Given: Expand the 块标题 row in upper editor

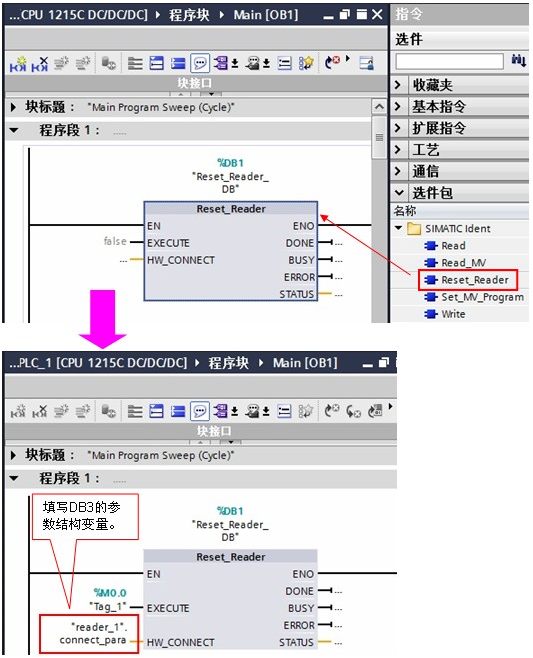Looking at the screenshot, I should pyautogui.click(x=13, y=107).
